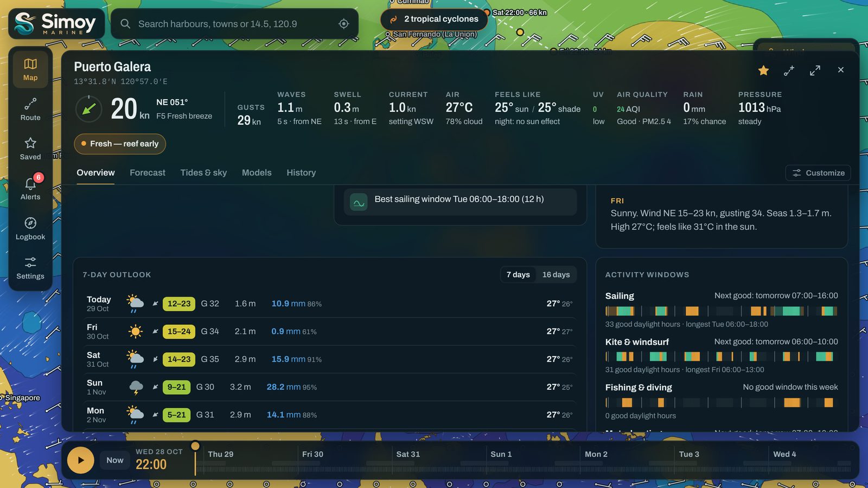Open the Tides & sky tab

(203, 172)
